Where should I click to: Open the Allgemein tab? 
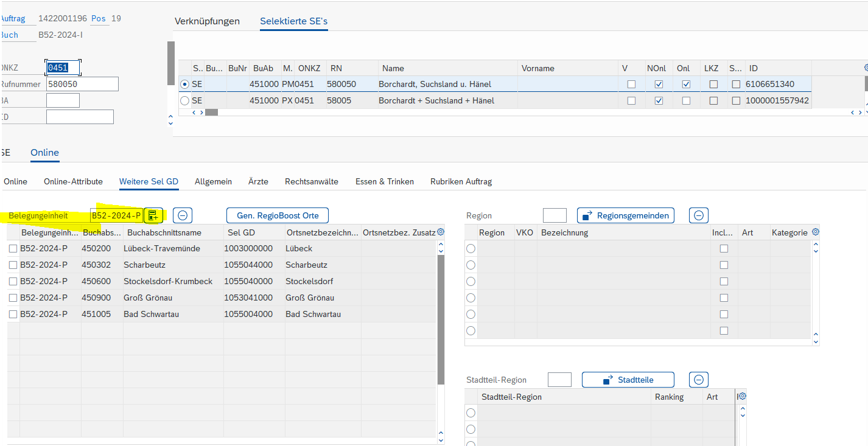[213, 181]
